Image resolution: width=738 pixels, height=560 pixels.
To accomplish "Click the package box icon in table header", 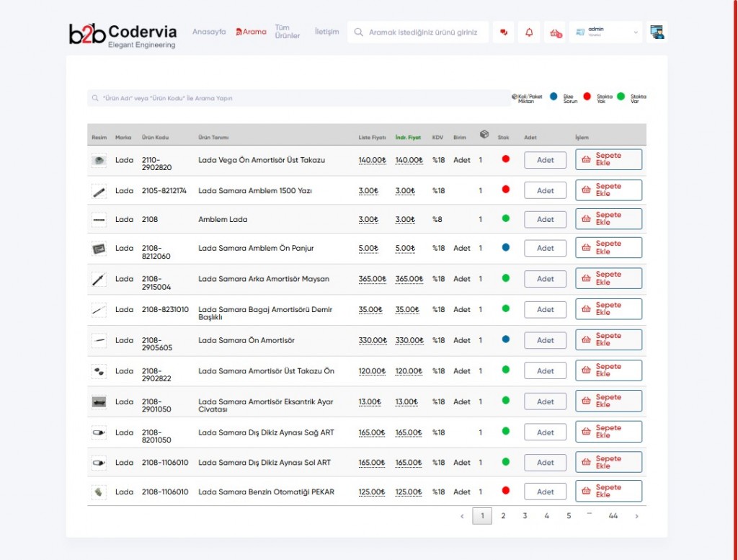I will pos(484,135).
